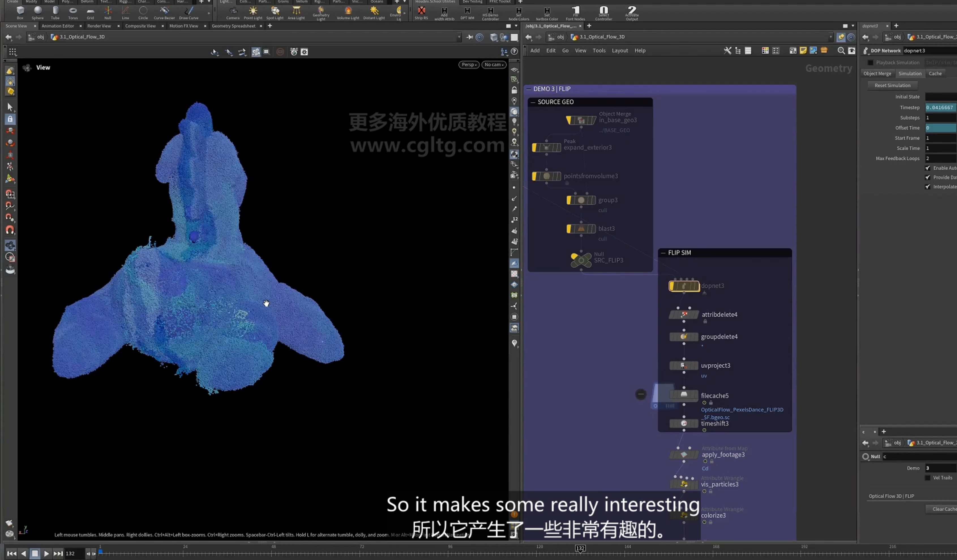This screenshot has height=560, width=957.
Task: Open the network editor Layout menu
Action: click(620, 50)
